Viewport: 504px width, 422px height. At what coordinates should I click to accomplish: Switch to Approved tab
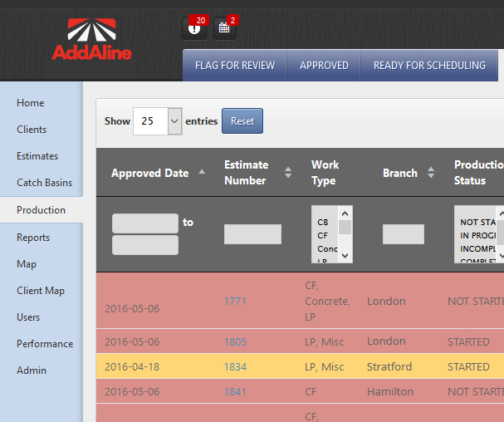coord(324,66)
